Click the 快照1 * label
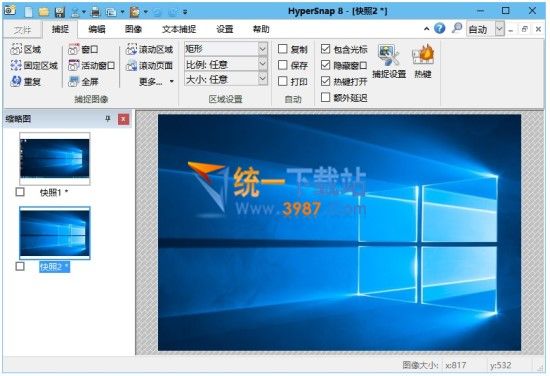 tap(54, 193)
